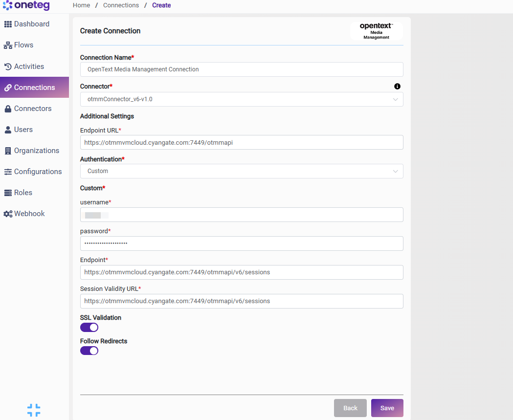Open Flows menu item
The width and height of the screenshot is (513, 420).
click(34, 45)
